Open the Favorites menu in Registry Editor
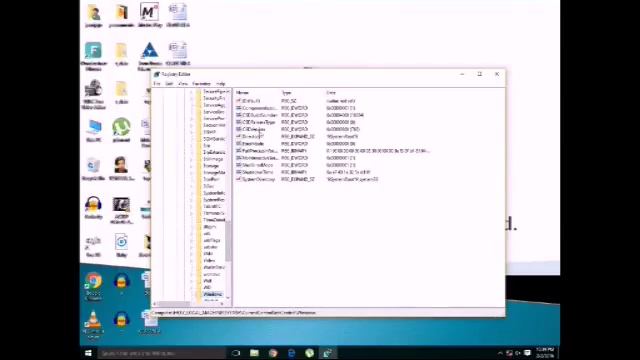Viewport: 640px width, 360px height. coord(201,84)
